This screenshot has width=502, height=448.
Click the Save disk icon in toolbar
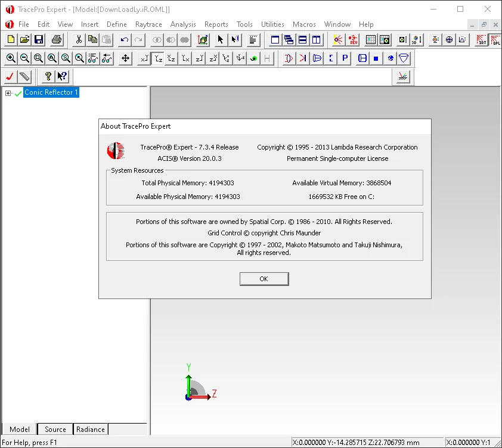click(x=39, y=40)
